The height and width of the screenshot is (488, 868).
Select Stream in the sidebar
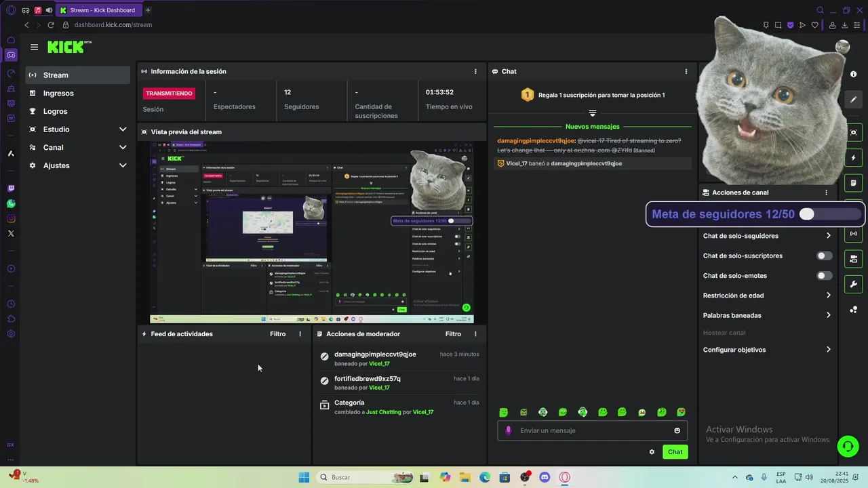[x=78, y=75]
